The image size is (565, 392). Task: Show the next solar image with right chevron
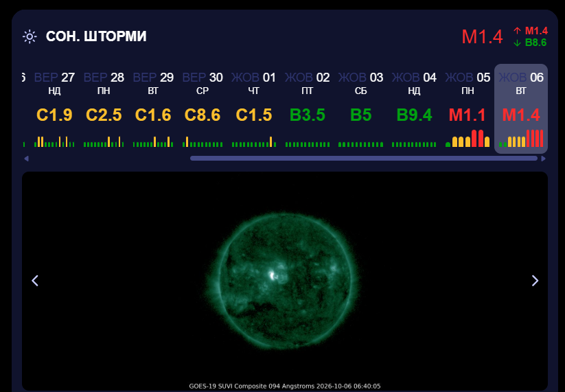tap(535, 281)
